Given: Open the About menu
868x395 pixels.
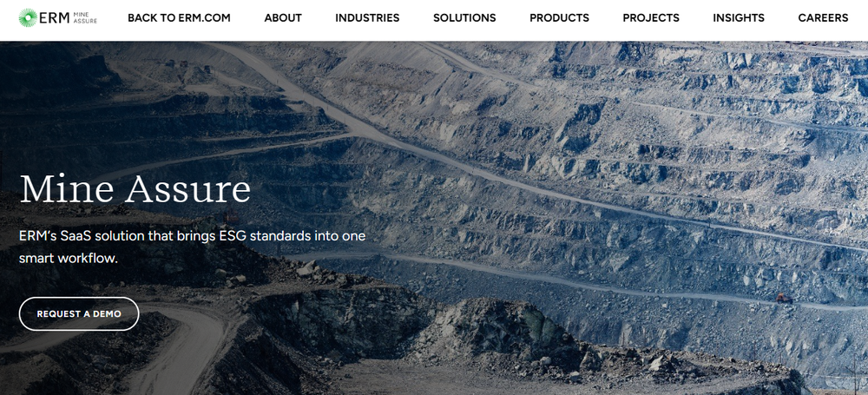Looking at the screenshot, I should click(x=283, y=17).
